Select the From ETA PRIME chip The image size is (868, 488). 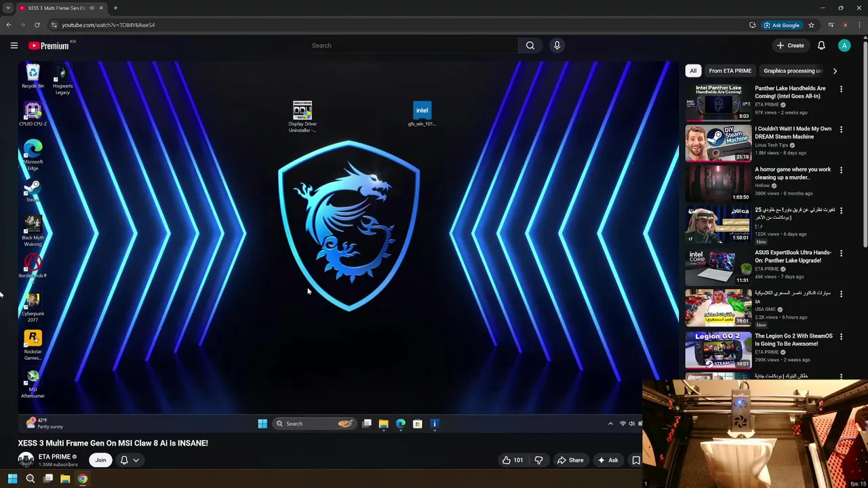(x=730, y=70)
